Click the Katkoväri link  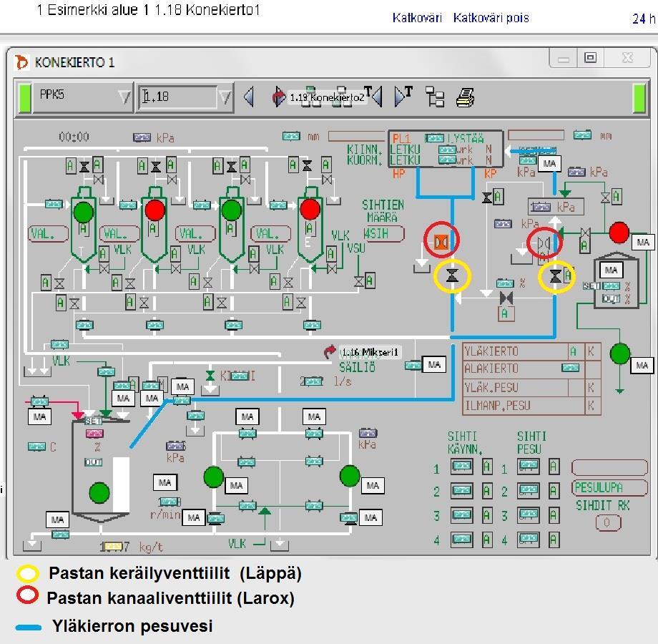click(x=417, y=18)
